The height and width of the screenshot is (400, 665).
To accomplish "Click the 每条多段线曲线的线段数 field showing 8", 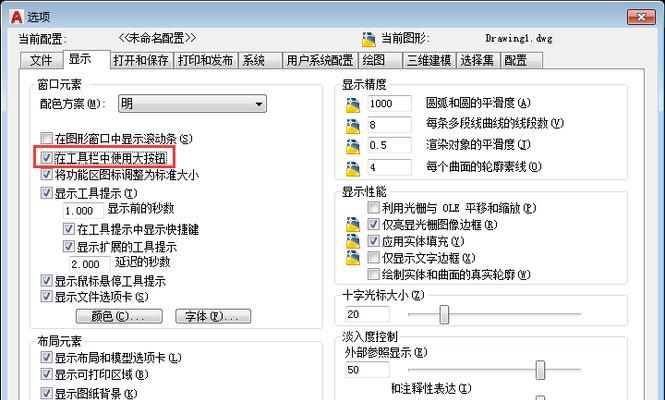I will click(389, 125).
